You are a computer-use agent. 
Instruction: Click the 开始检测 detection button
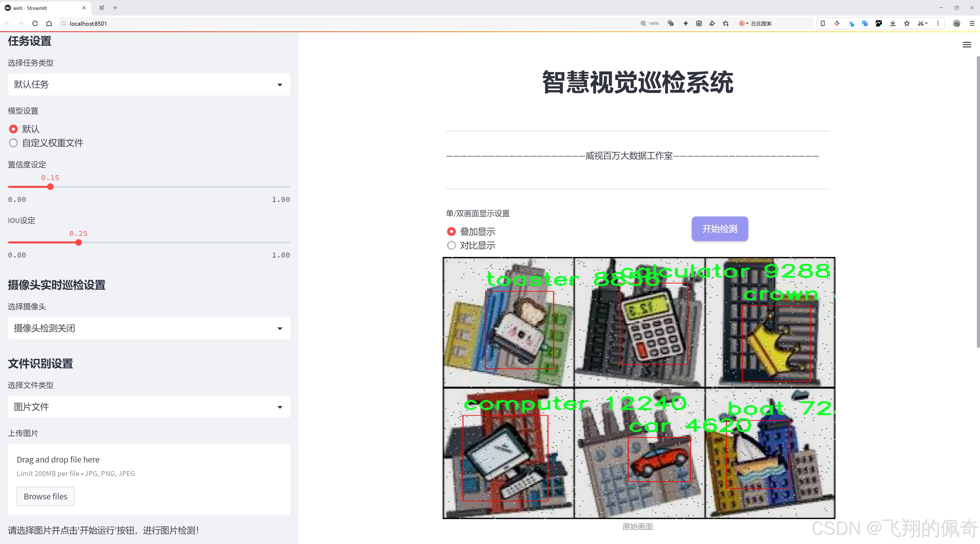(x=719, y=229)
